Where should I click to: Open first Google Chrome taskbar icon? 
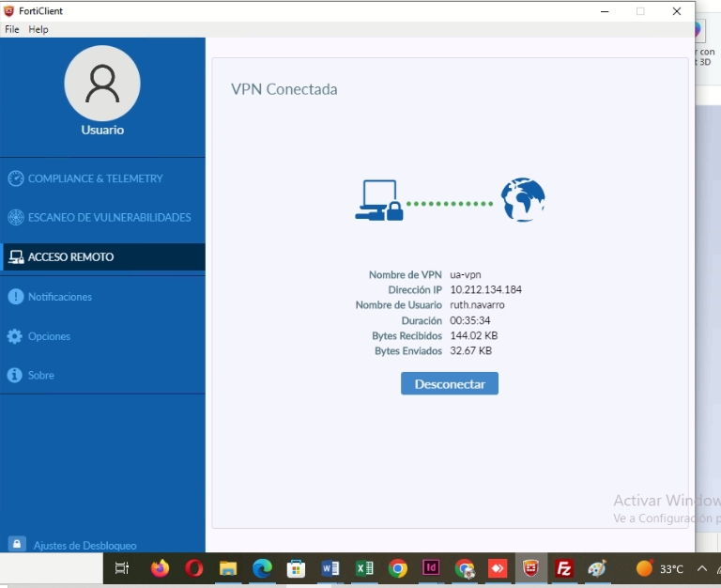click(x=398, y=568)
